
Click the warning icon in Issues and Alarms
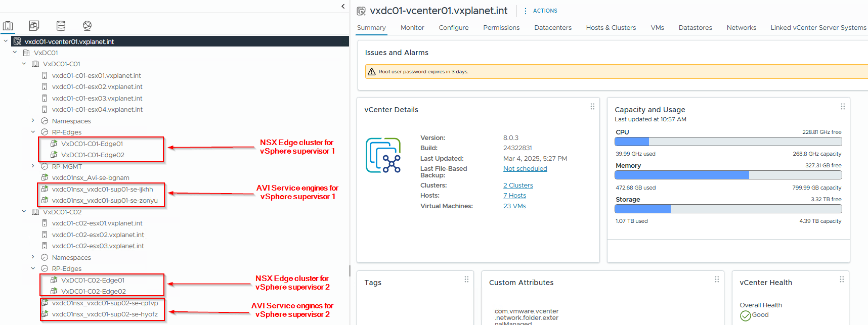tap(371, 72)
